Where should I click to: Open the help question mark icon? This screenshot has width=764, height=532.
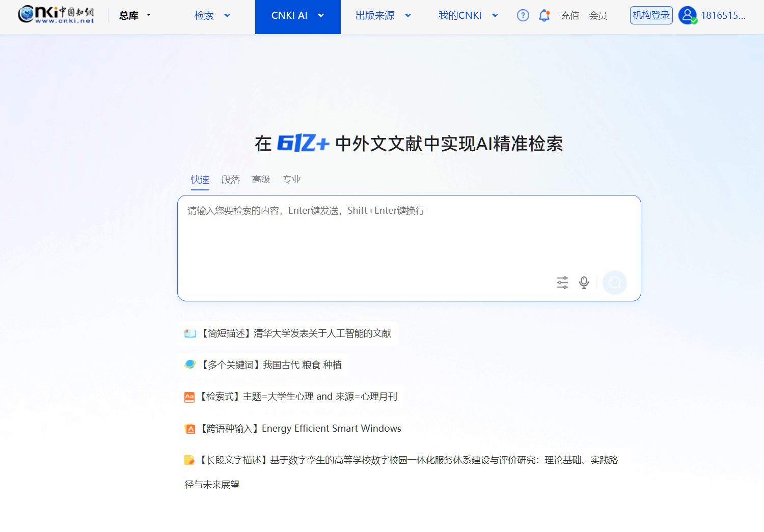[523, 15]
